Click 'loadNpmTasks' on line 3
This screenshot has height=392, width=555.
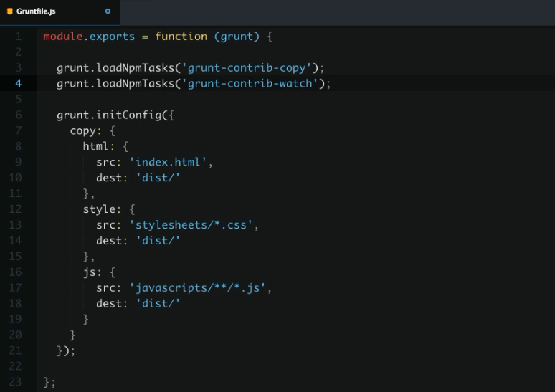tap(136, 68)
